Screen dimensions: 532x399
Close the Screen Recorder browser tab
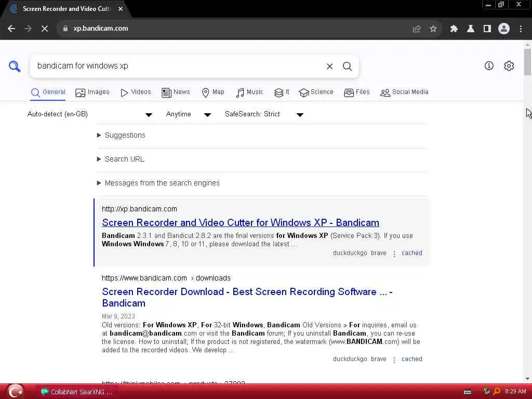click(121, 9)
